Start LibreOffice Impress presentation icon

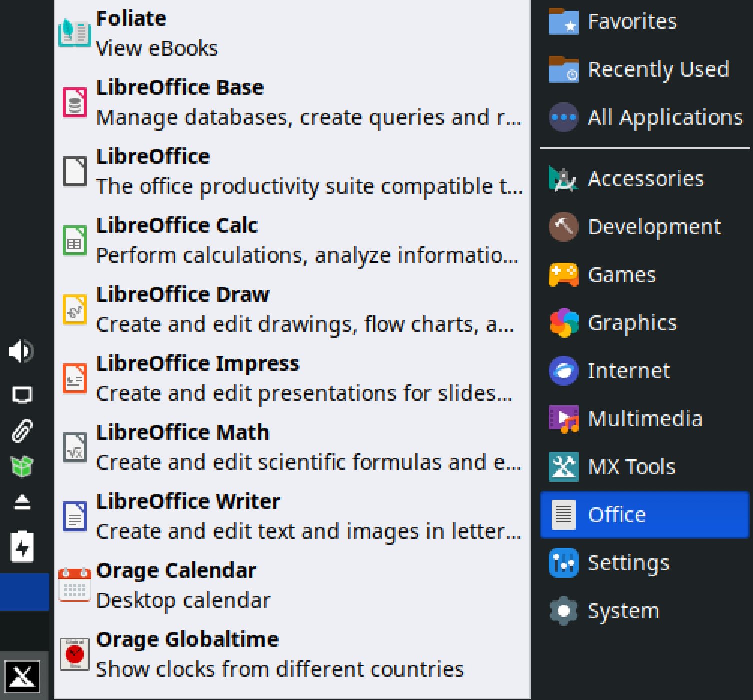(x=75, y=378)
